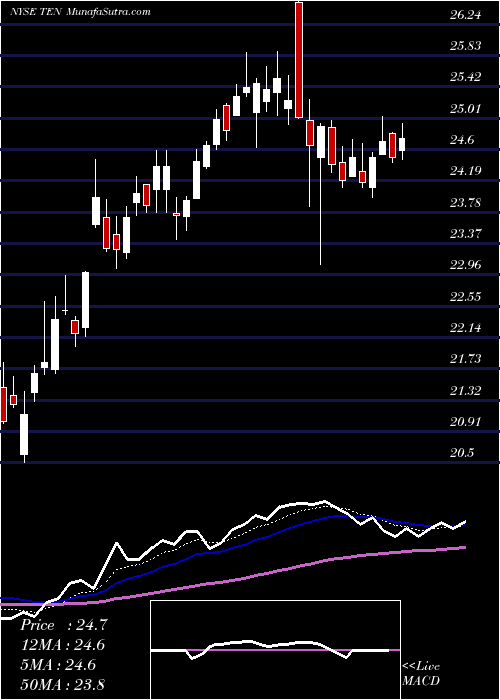Click the 50MA : 23.8 readout
The height and width of the screenshot is (700, 500).
[64, 684]
